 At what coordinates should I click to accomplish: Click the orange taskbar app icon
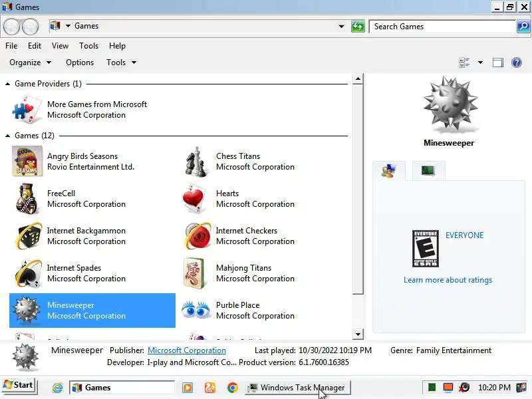tap(210, 388)
